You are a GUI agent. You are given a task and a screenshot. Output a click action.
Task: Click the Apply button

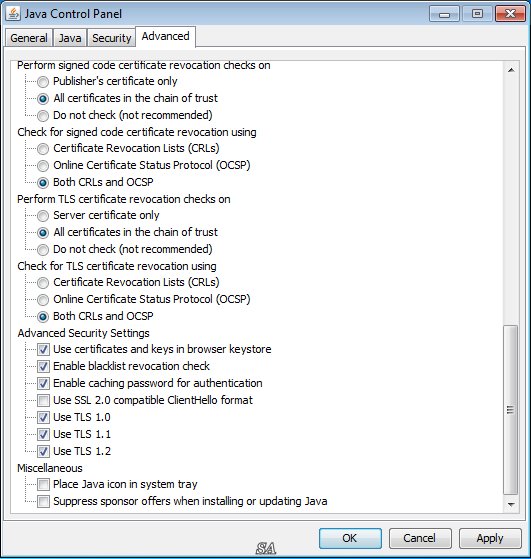490,538
